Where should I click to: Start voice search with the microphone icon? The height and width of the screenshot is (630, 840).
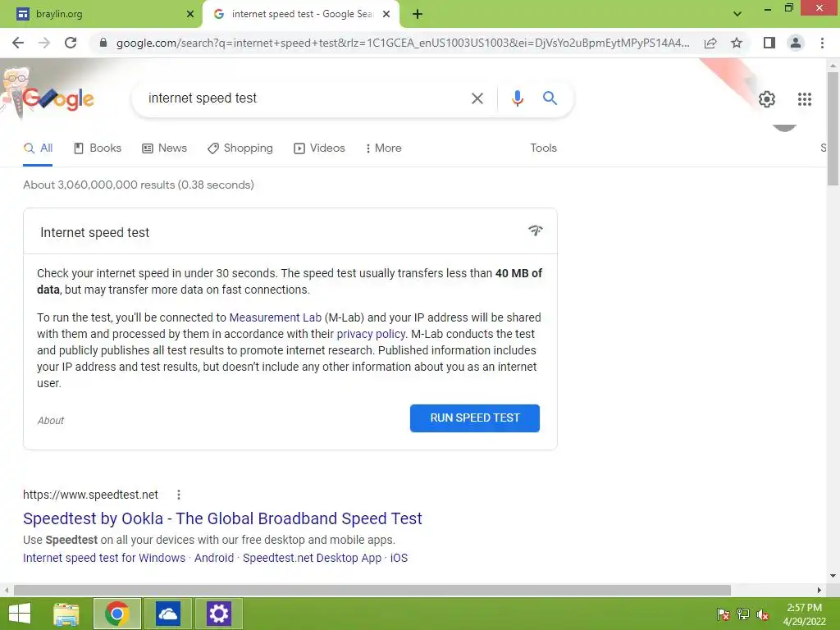pos(517,98)
